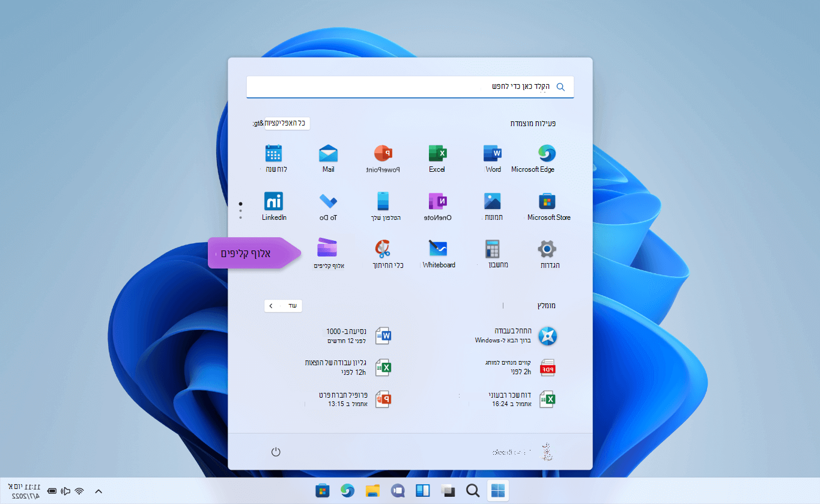Open the Widgets panel from taskbar

click(422, 491)
